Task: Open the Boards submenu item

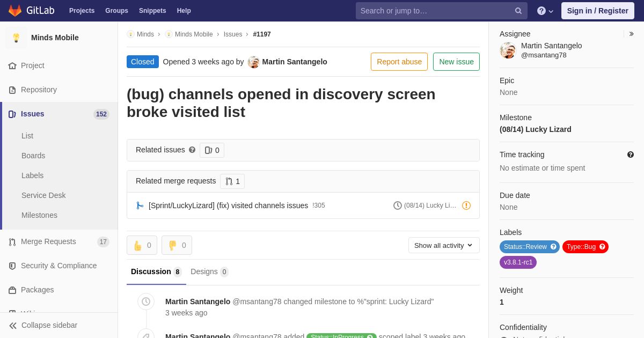Action: tap(33, 156)
